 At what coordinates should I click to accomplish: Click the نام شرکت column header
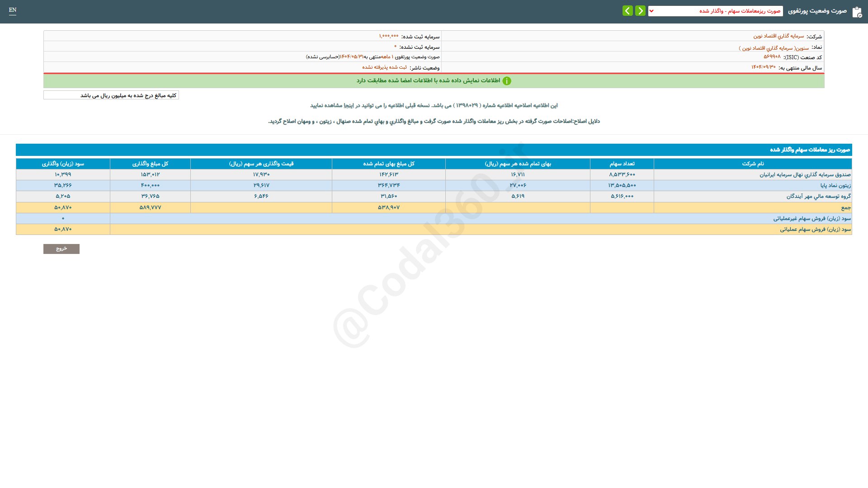click(x=753, y=164)
